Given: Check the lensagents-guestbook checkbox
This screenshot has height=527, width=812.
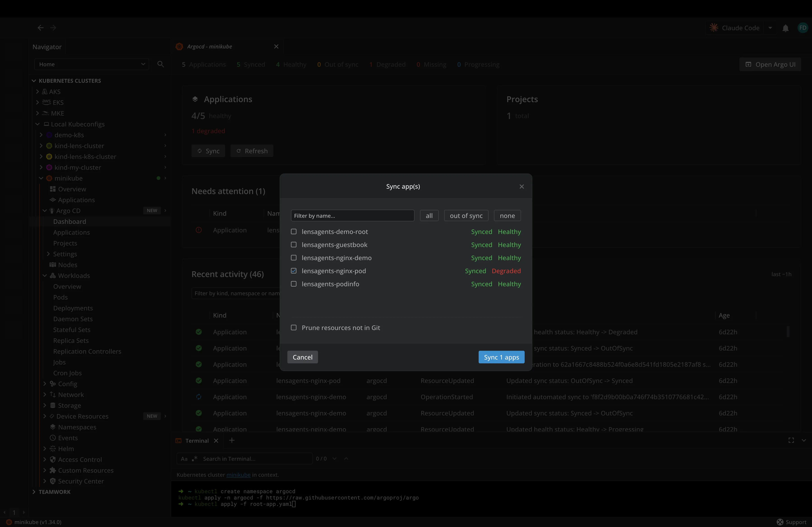Looking at the screenshot, I should (293, 244).
